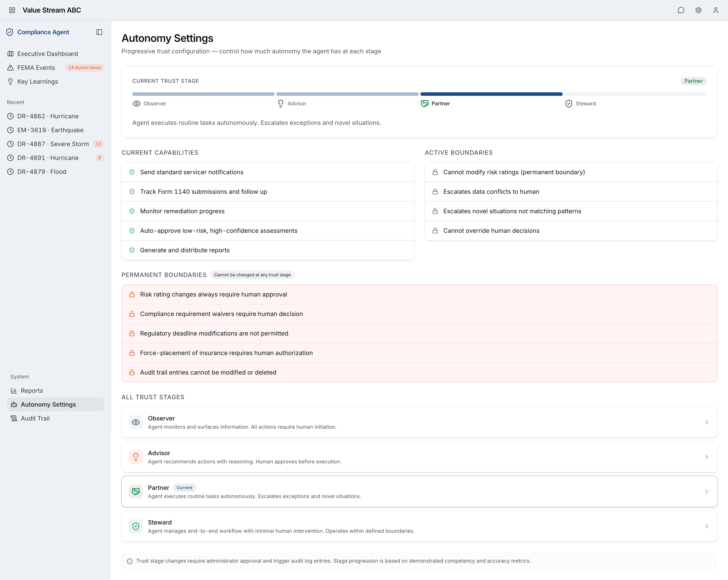Viewport: 728px width, 580px height.
Task: Click the Current badge on Partner card
Action: 184,488
